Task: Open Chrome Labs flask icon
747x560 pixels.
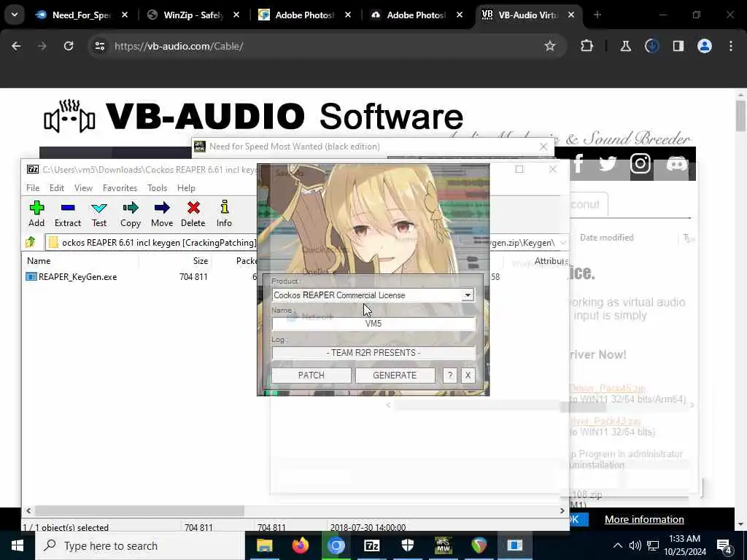Action: [x=625, y=46]
